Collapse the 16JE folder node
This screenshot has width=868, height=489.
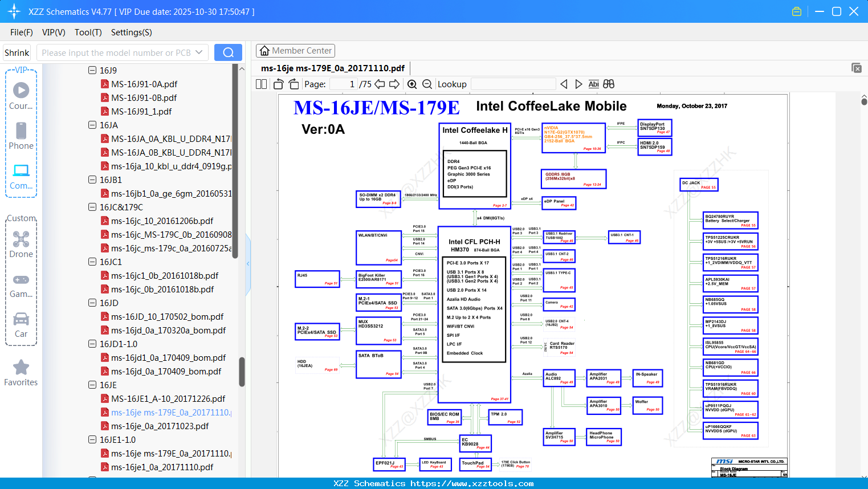pos(92,385)
